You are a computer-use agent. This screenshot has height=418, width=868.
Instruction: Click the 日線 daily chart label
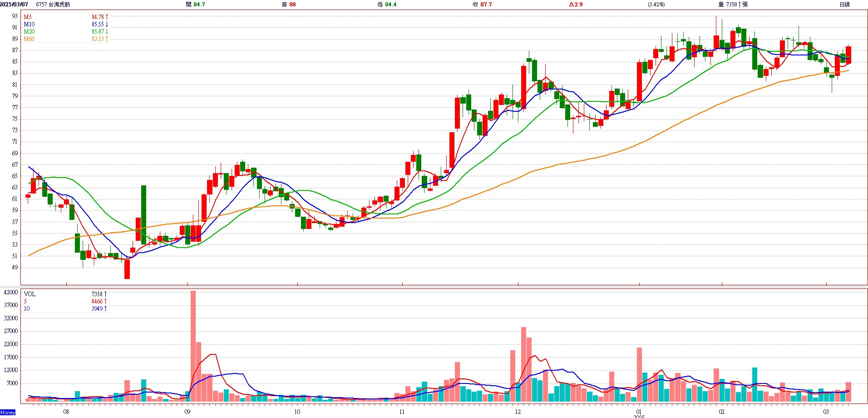coord(845,4)
